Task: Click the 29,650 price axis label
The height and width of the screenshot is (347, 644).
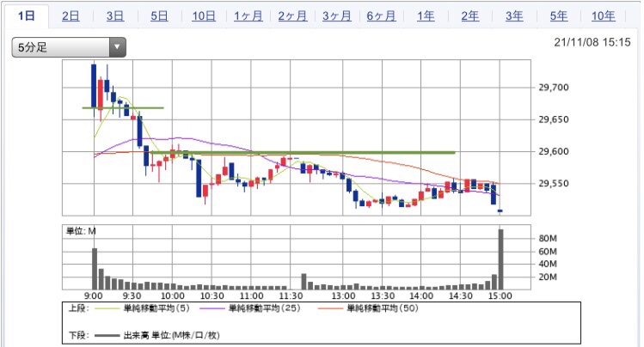Action: click(x=554, y=119)
